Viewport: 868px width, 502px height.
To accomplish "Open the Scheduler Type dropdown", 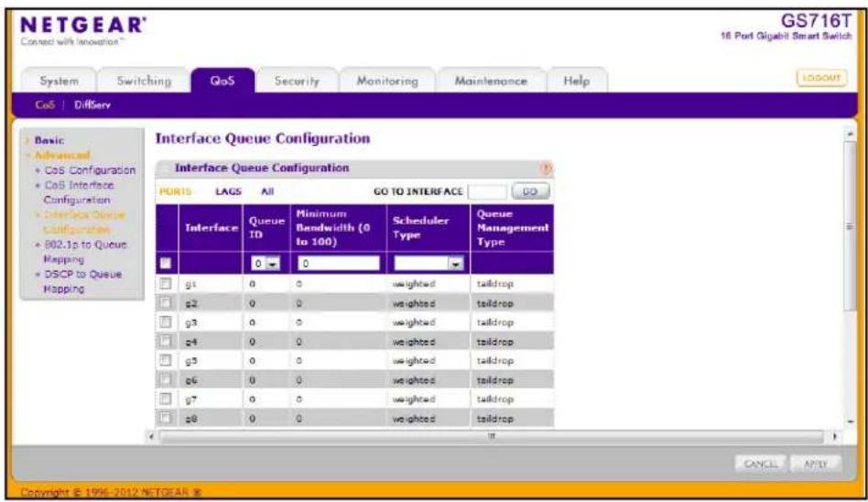I will (x=428, y=264).
